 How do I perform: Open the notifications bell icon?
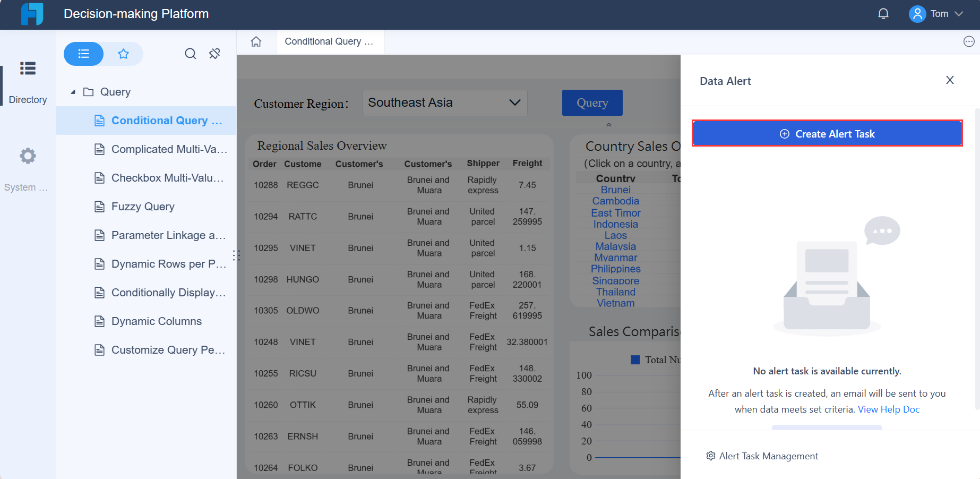click(883, 13)
